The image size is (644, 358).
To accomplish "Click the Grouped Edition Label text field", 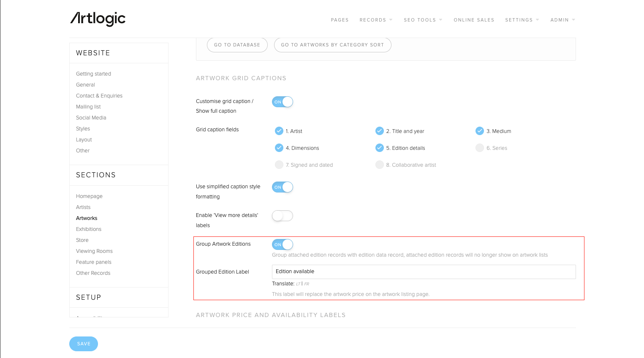I will 424,271.
